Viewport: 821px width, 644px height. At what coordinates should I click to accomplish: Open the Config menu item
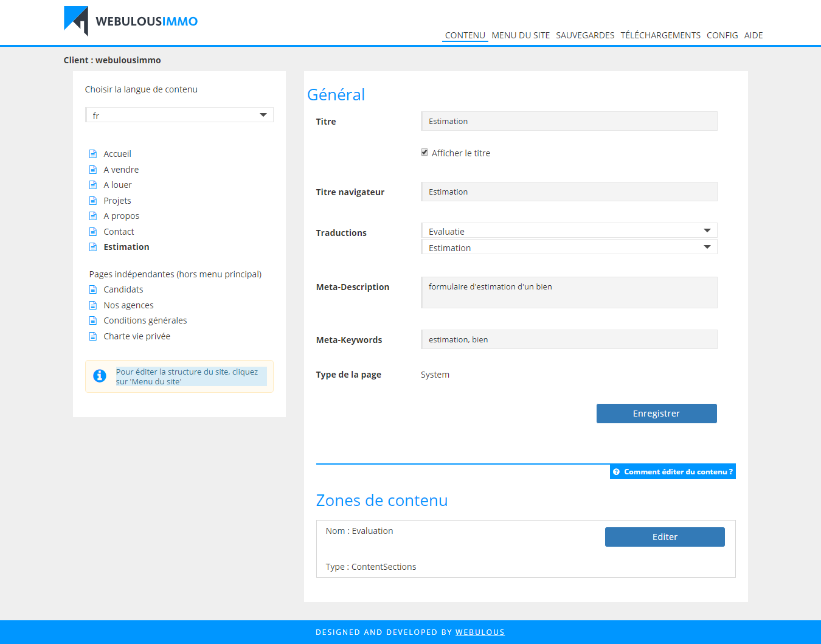pyautogui.click(x=722, y=35)
